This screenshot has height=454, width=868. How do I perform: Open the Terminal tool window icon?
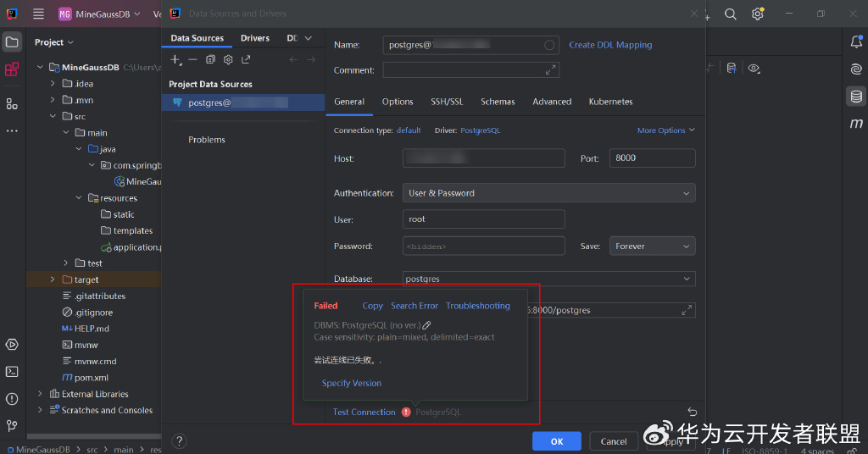coord(12,372)
